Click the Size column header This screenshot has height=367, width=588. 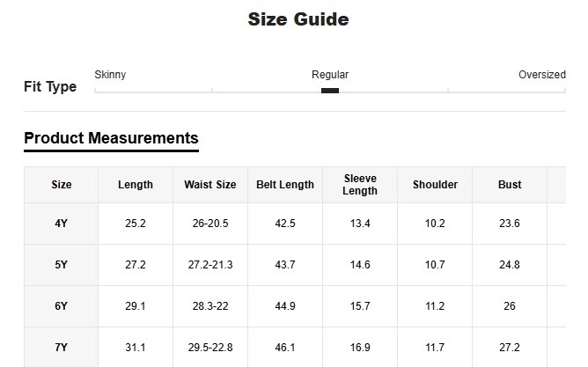tap(62, 185)
